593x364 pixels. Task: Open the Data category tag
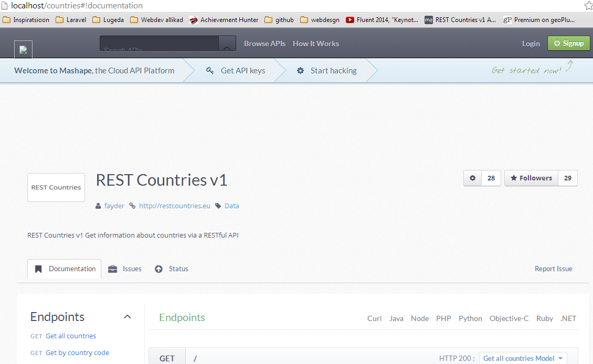[x=232, y=206]
